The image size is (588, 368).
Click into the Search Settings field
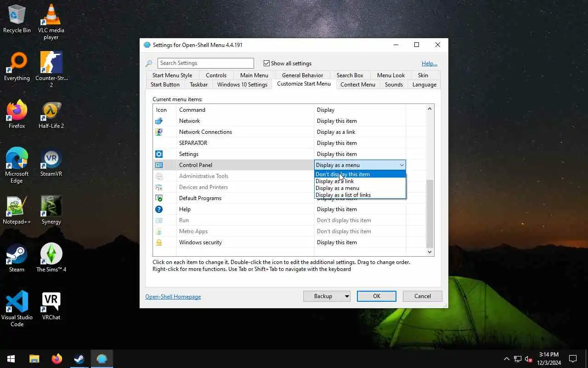click(x=206, y=63)
